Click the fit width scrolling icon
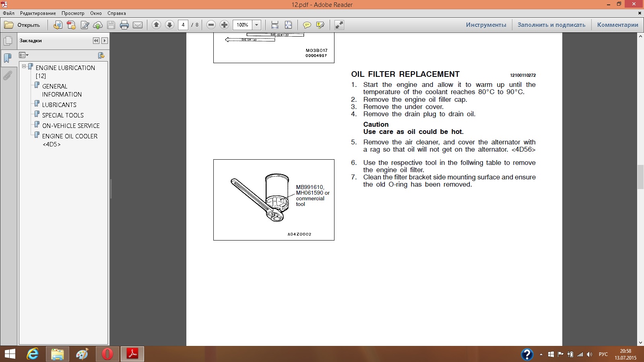 [x=275, y=25]
